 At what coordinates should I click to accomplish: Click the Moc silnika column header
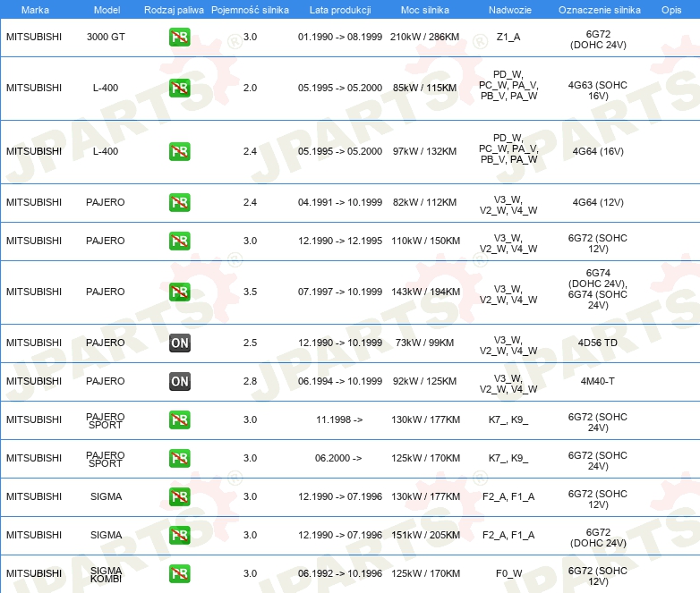(424, 10)
